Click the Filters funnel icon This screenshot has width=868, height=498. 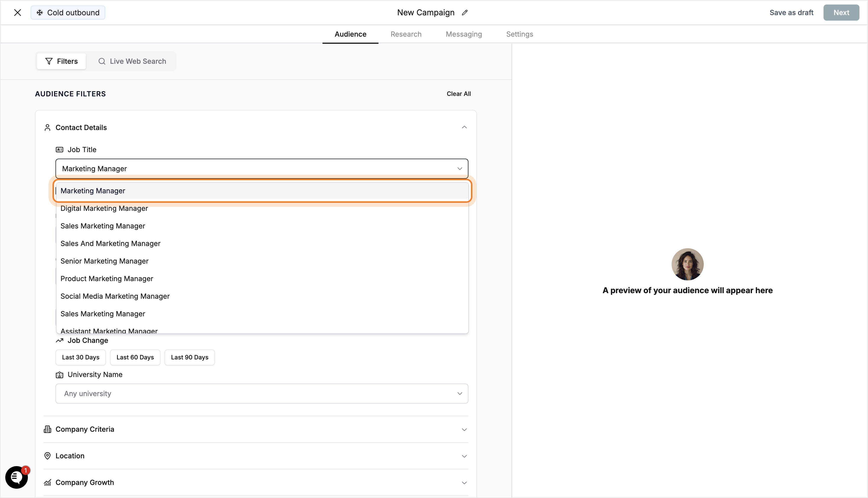point(49,61)
